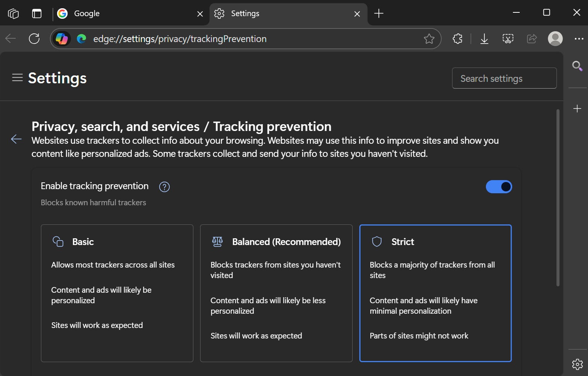Viewport: 588px width, 376px height.
Task: Expand the Settings hamburger navigation menu
Action: [x=17, y=78]
